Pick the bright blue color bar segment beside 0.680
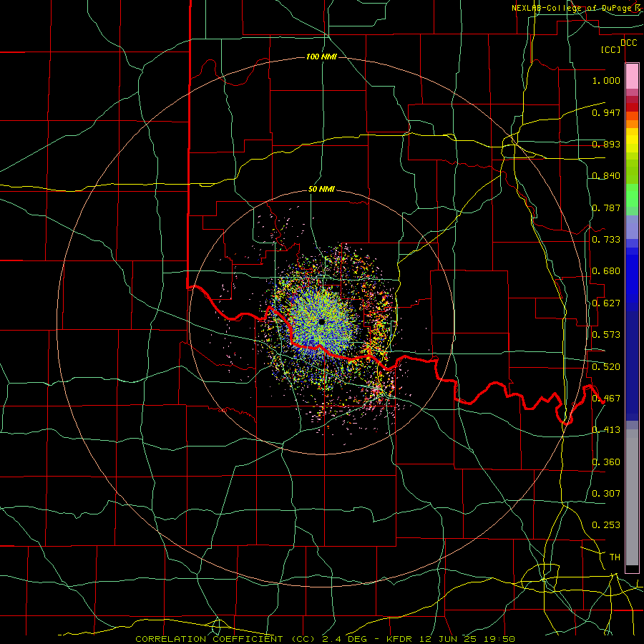The image size is (644, 644). click(x=632, y=273)
